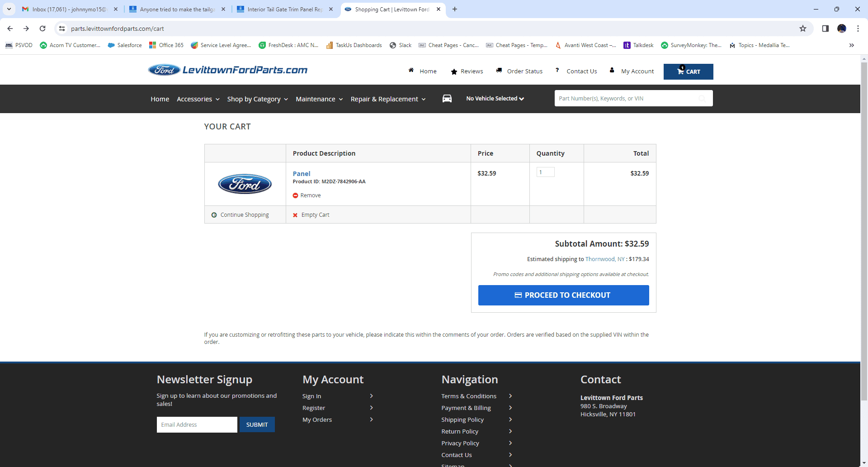
Task: Click the Home house icon in top navigation
Action: pyautogui.click(x=411, y=70)
